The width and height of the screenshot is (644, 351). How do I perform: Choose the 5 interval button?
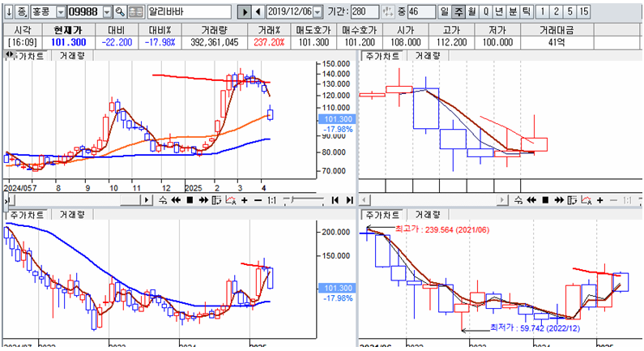click(x=569, y=12)
